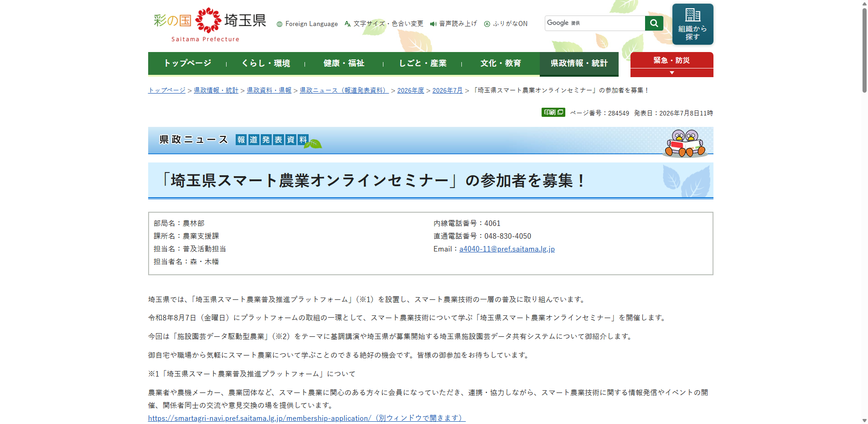Click the 内線電話番号：4061 text
868x424 pixels.
pyautogui.click(x=467, y=224)
